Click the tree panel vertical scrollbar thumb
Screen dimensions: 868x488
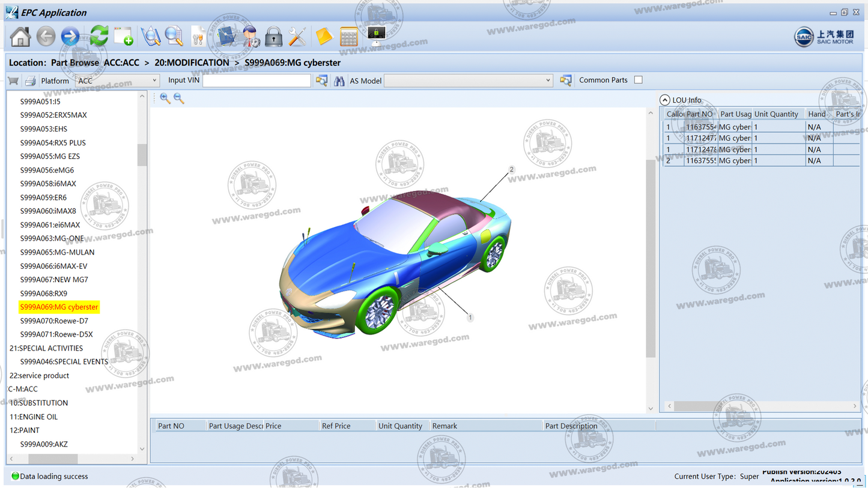(x=142, y=155)
